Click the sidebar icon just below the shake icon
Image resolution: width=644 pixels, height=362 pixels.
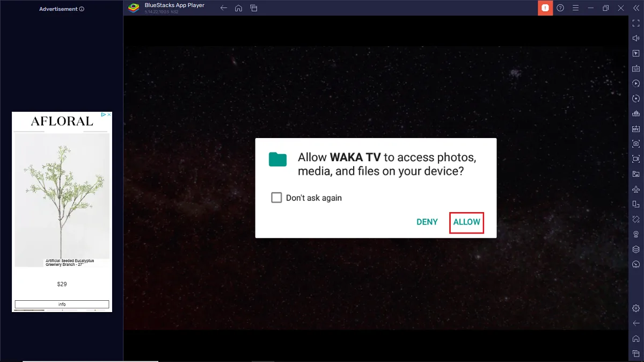636,234
